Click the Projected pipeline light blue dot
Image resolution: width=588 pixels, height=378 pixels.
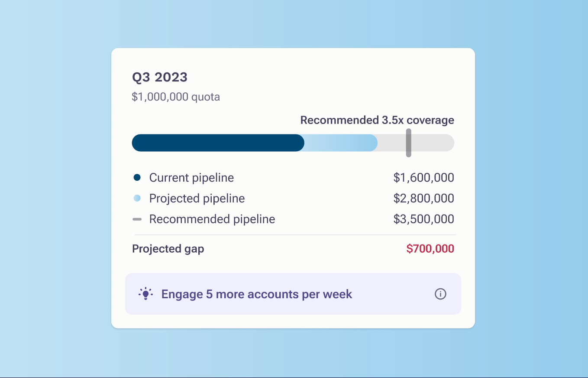(x=137, y=198)
